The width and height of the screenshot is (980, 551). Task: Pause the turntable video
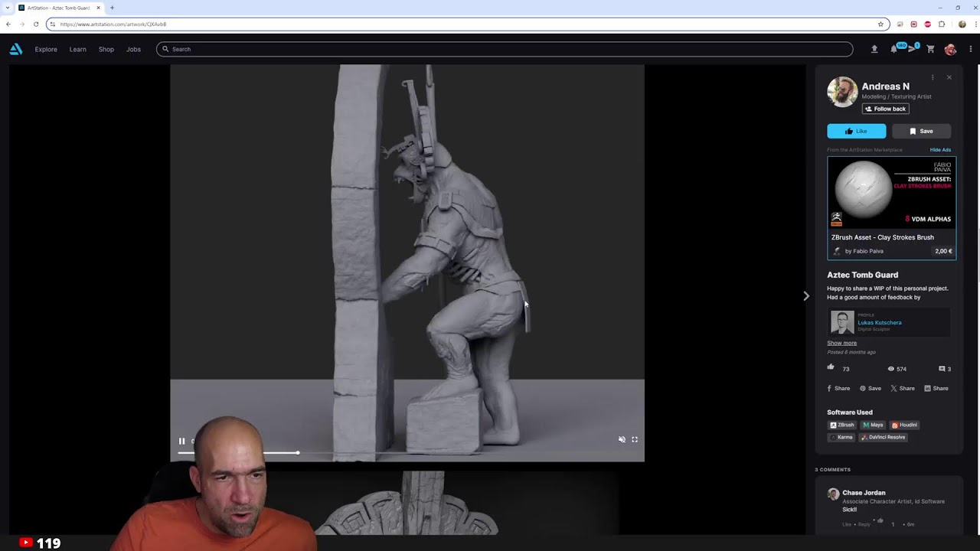pos(181,441)
